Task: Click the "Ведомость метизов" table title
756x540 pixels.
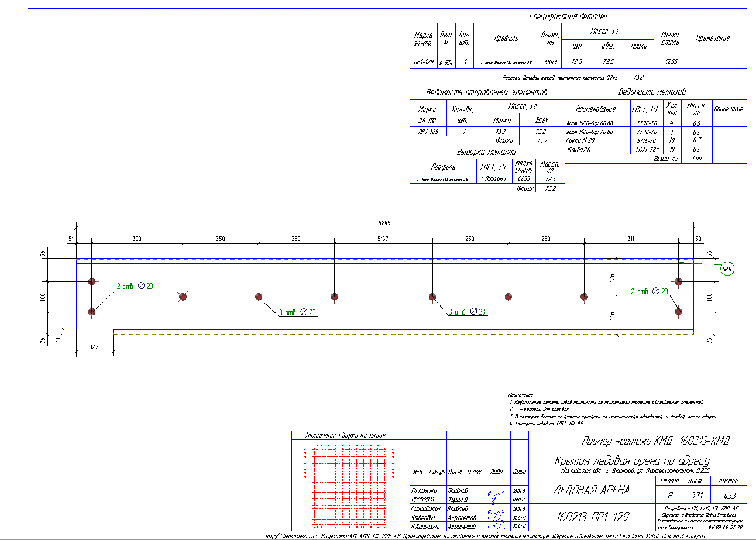Action: coord(655,92)
